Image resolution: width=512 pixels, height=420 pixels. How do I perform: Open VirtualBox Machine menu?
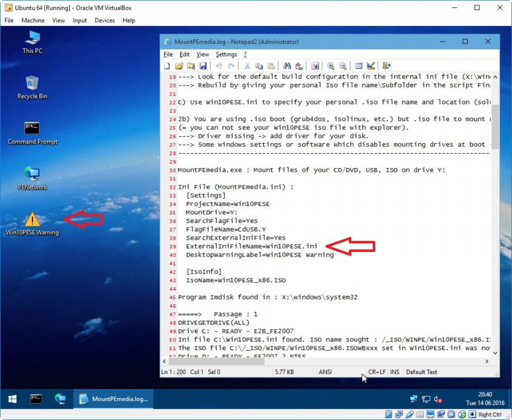[x=33, y=20]
